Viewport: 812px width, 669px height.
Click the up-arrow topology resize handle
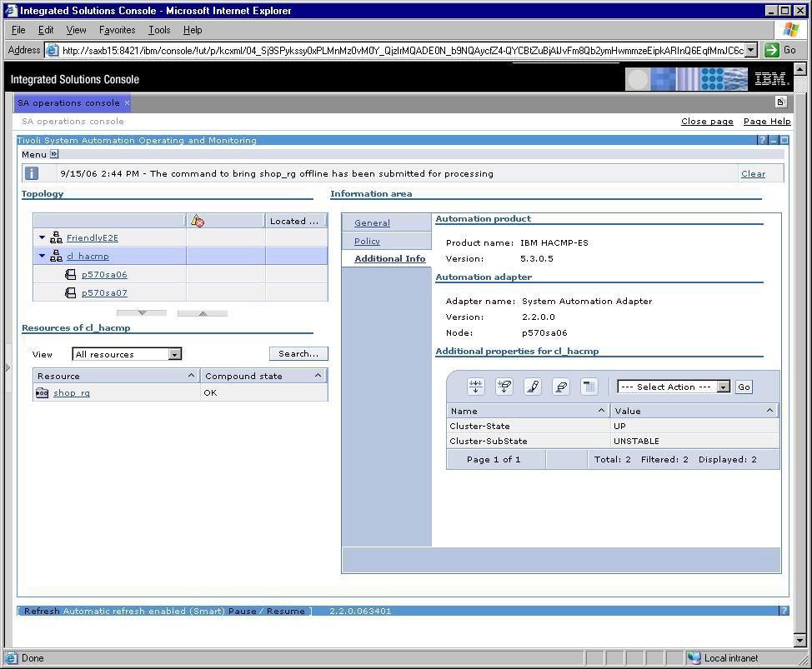tap(203, 313)
